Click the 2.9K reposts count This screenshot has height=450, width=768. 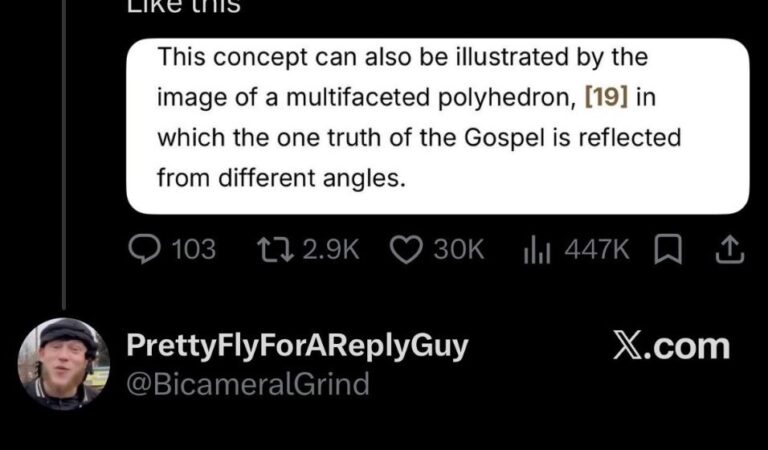pos(331,249)
